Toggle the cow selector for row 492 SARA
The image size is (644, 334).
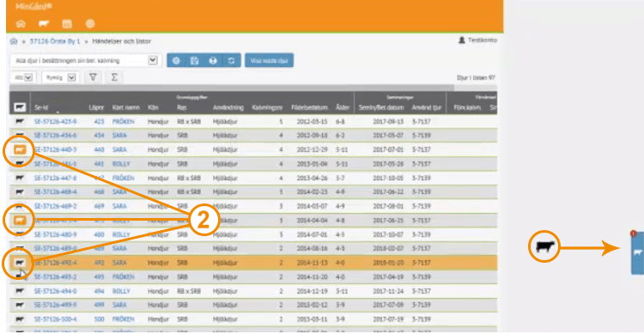20,263
